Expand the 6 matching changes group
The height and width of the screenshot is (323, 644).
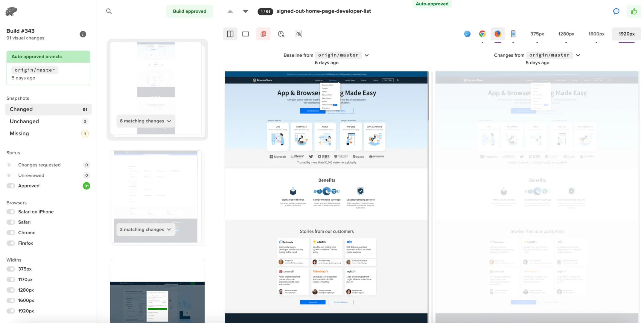145,121
